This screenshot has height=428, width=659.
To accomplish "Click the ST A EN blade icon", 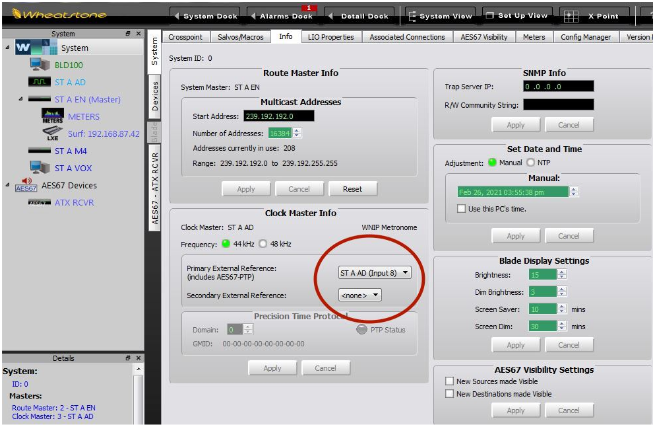I will [x=40, y=99].
